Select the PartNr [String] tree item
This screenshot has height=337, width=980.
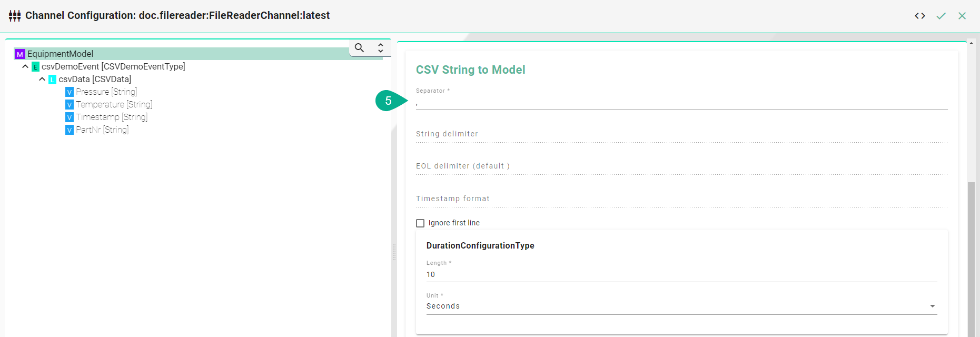click(102, 130)
